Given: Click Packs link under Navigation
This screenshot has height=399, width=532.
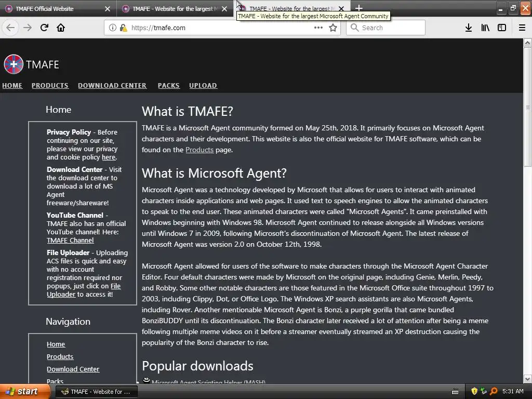Looking at the screenshot, I should coord(55,381).
